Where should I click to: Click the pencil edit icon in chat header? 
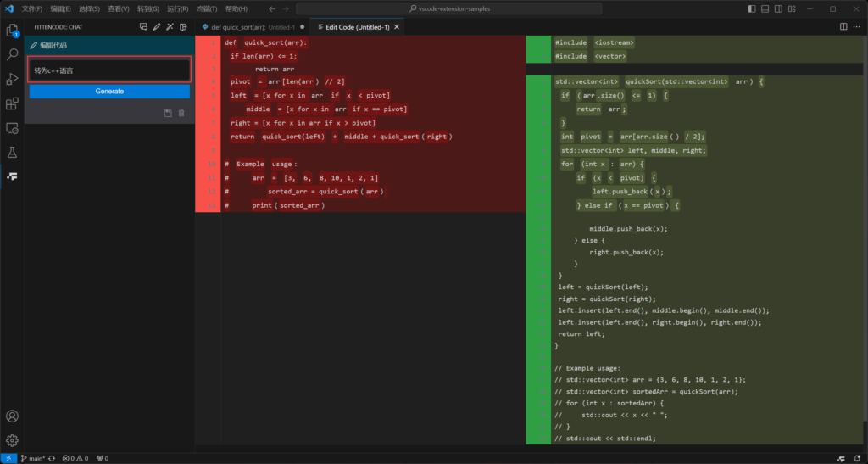(157, 27)
